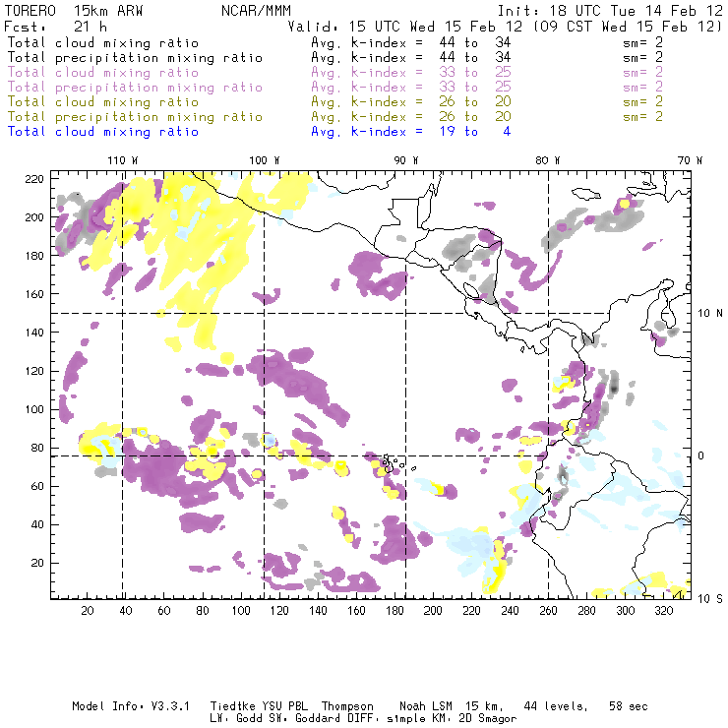Select the '2D Smagor' footer text
The height and width of the screenshot is (728, 728).
coord(488,719)
